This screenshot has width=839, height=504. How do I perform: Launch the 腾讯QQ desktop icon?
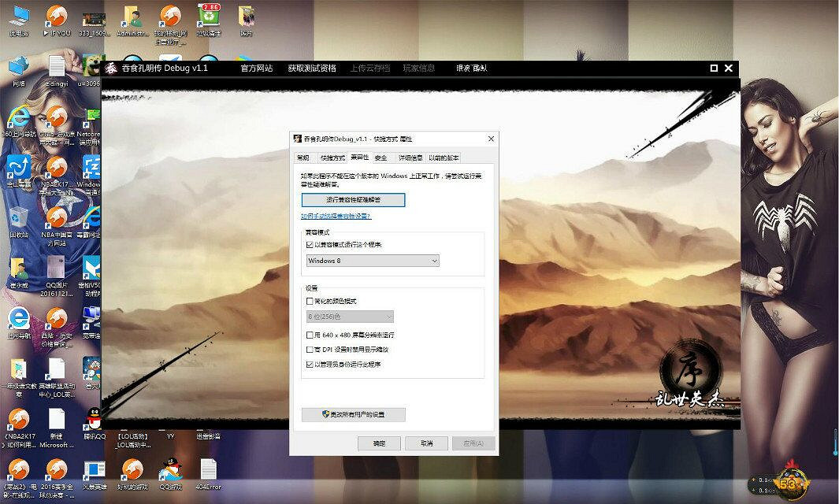point(93,417)
